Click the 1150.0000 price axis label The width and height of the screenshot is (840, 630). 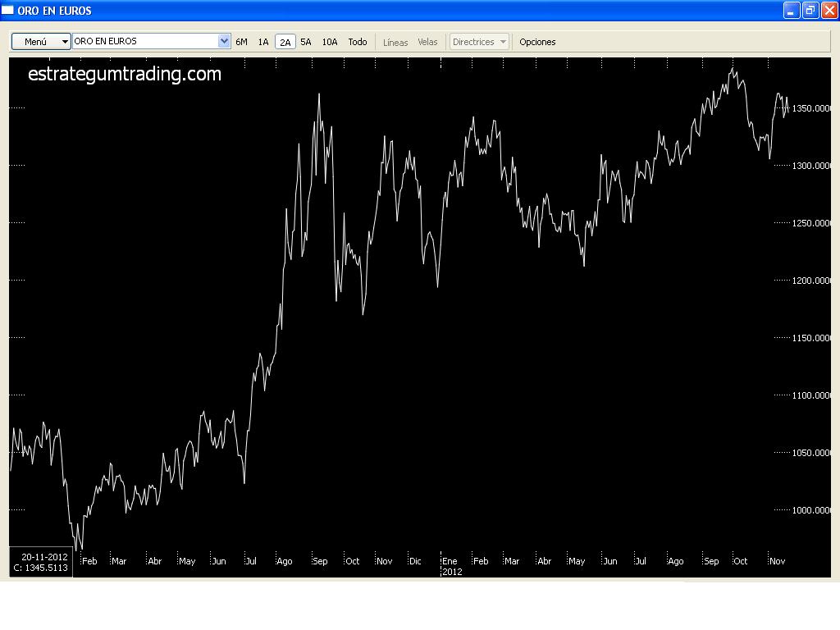pyautogui.click(x=811, y=338)
